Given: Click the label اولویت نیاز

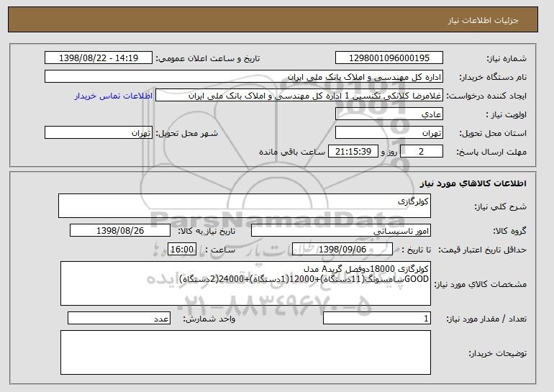Looking at the screenshot, I should pyautogui.click(x=507, y=115).
